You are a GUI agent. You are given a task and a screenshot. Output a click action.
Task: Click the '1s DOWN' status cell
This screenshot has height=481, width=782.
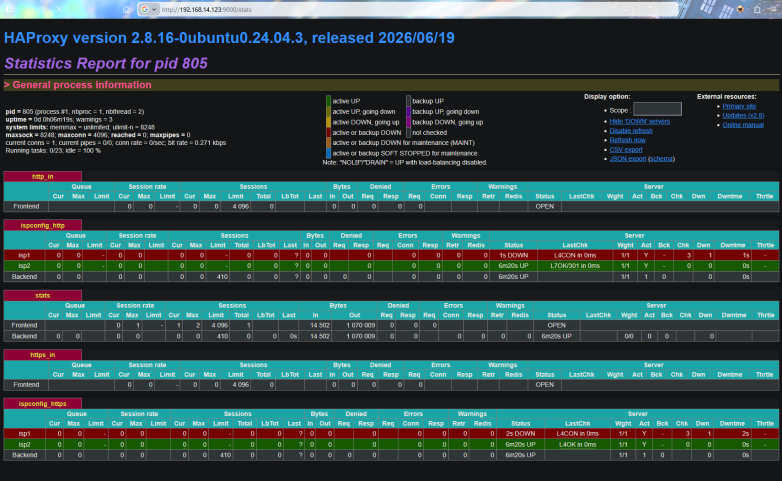coord(514,255)
